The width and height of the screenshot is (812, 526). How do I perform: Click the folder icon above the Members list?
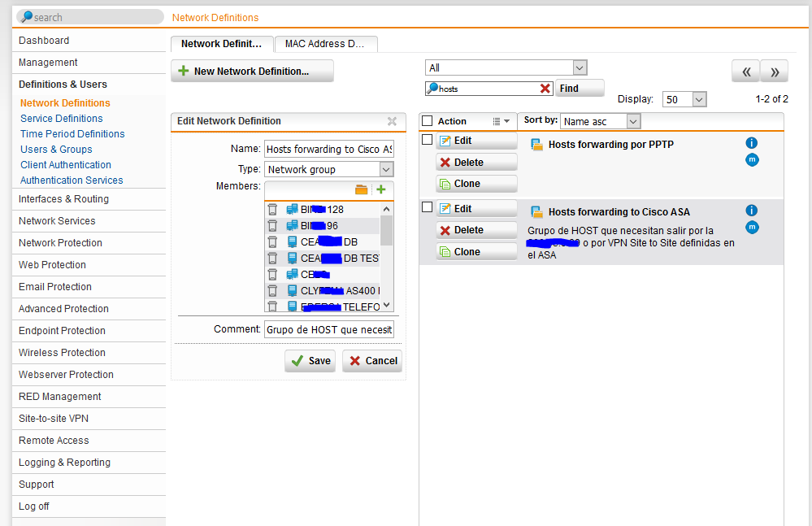(362, 189)
